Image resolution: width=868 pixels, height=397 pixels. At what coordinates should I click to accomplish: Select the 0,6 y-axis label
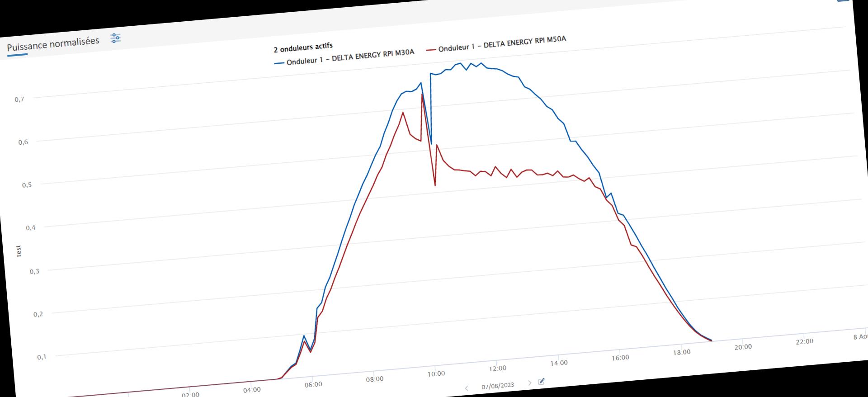[x=23, y=142]
